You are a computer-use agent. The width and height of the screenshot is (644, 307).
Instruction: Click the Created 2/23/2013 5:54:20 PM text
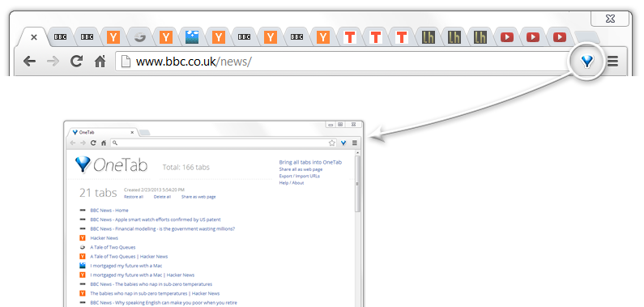[154, 190]
